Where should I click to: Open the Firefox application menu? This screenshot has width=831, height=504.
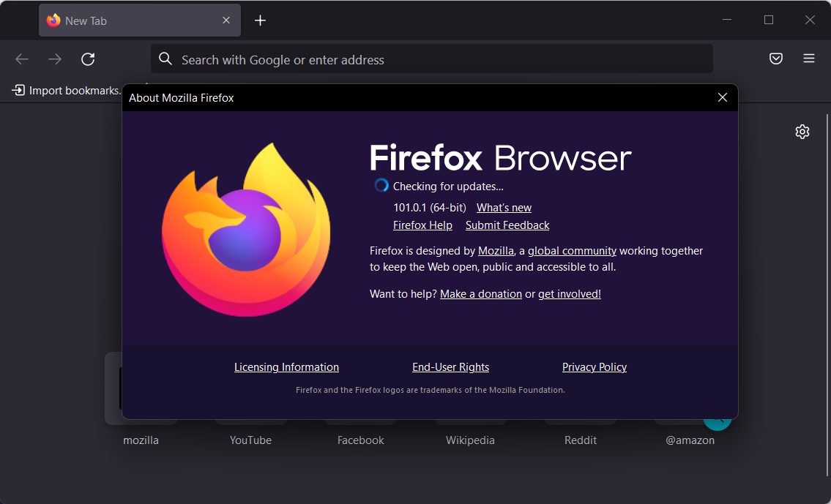coord(809,59)
